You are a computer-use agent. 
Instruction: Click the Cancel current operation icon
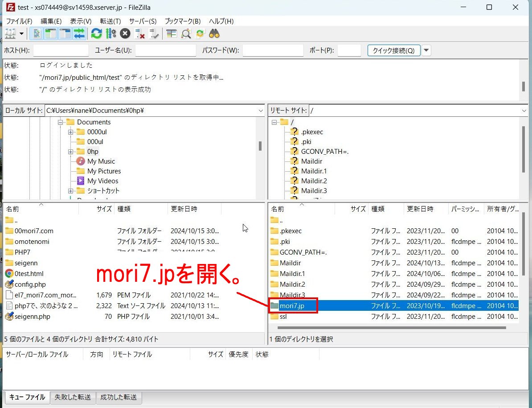point(125,33)
